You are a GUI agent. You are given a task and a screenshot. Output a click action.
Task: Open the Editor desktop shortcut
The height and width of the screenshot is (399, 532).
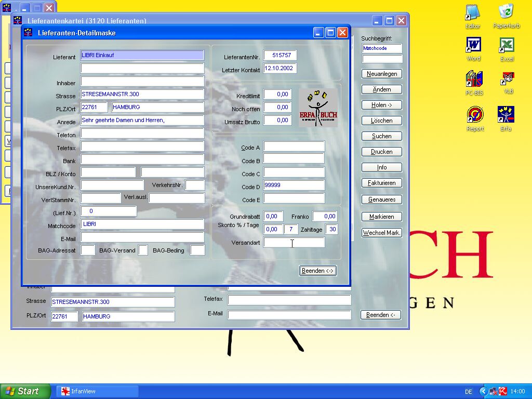click(473, 16)
